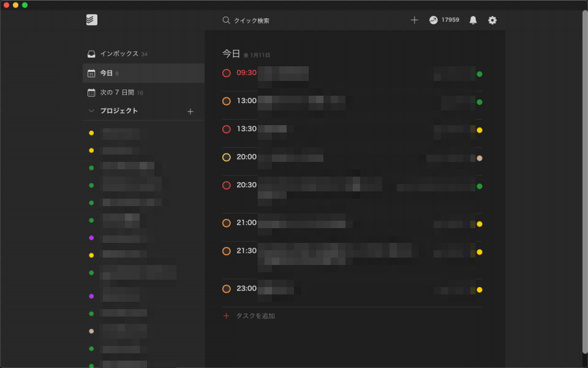588x368 pixels.
Task: Collapse the プロジェクト section chevron
Action: 91,111
